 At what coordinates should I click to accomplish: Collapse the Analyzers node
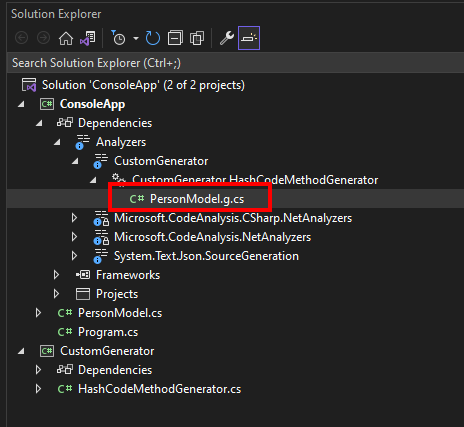click(x=57, y=142)
